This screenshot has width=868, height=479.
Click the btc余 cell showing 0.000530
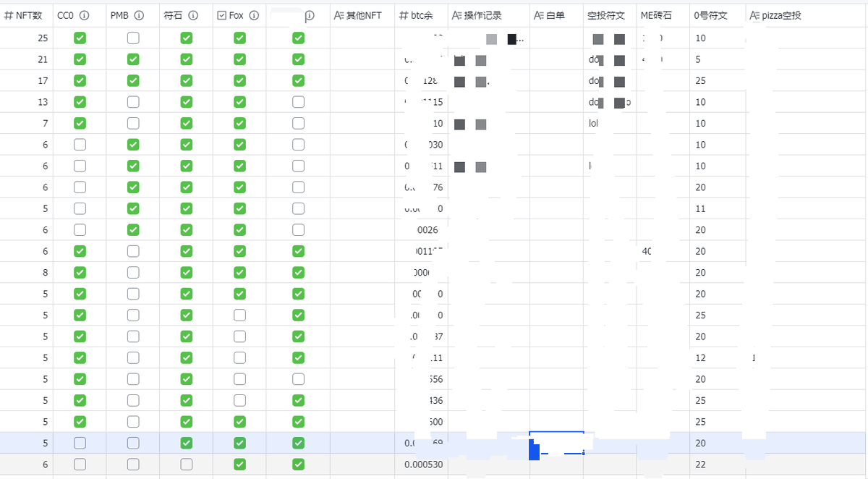tap(422, 464)
